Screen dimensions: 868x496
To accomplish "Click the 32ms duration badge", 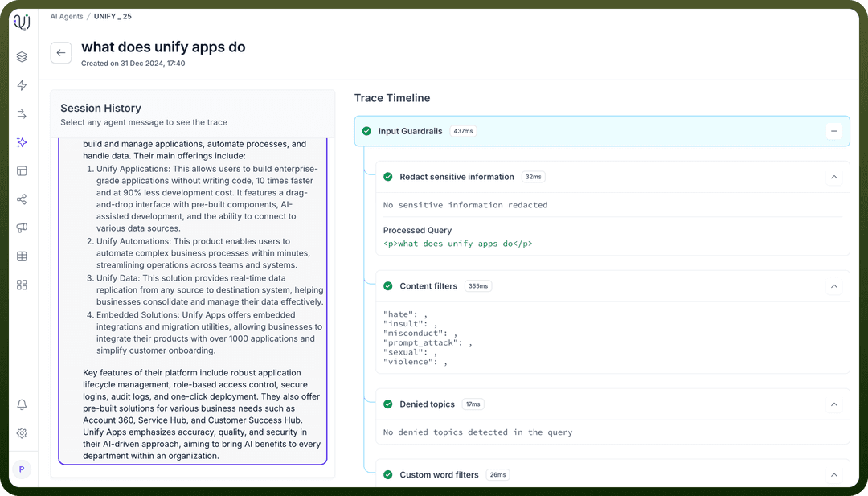I will pos(533,177).
